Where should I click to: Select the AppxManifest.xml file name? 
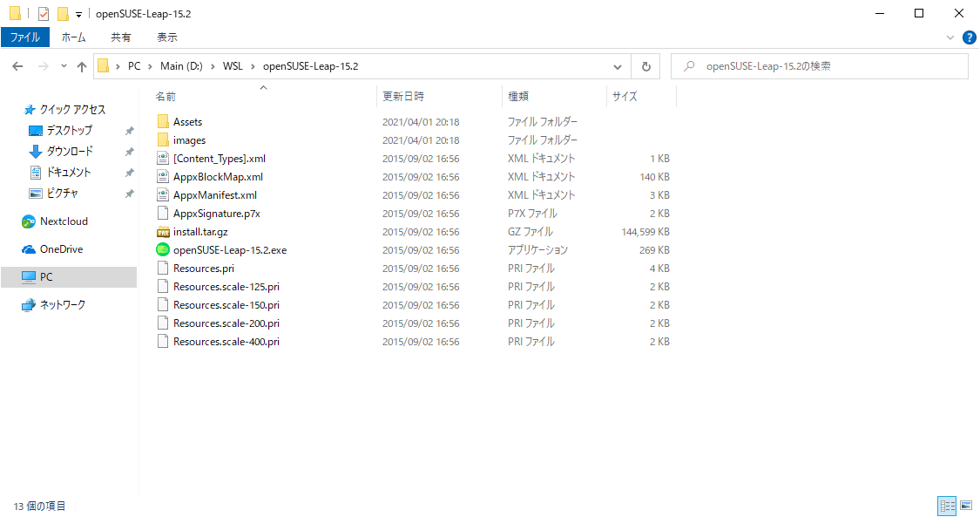click(x=215, y=195)
